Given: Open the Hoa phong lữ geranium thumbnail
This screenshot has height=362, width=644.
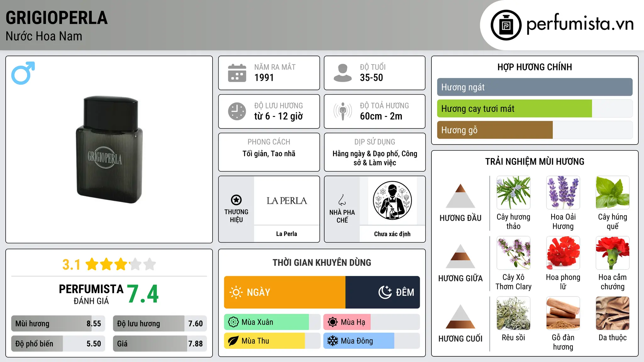Looking at the screenshot, I should tap(563, 253).
